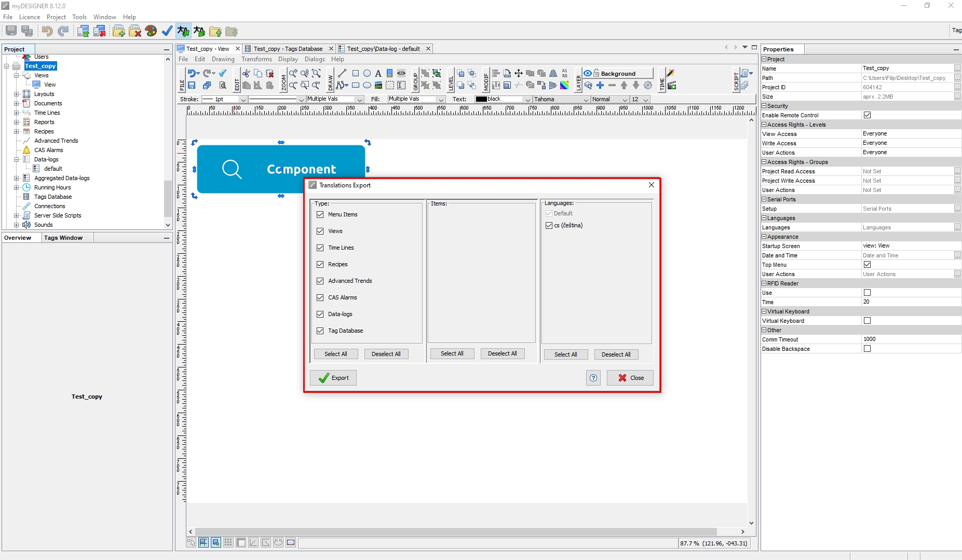The width and height of the screenshot is (962, 560).
Task: Select the line drawing tool
Action: (342, 73)
